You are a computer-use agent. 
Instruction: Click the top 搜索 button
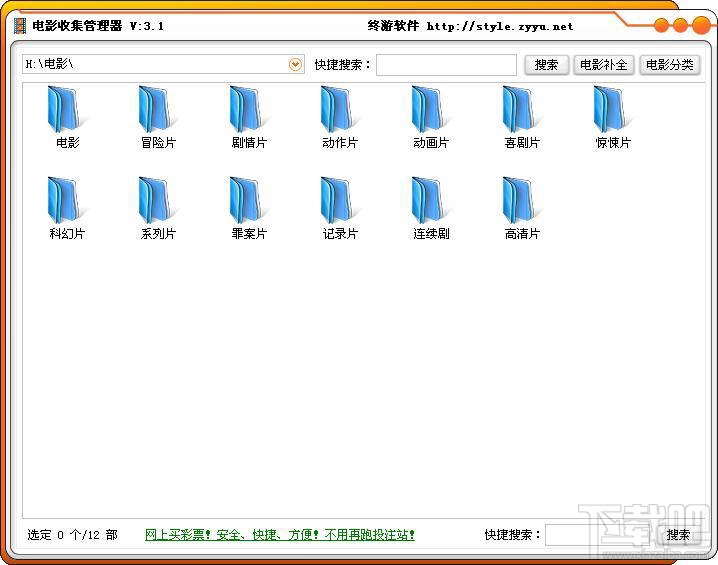(546, 65)
